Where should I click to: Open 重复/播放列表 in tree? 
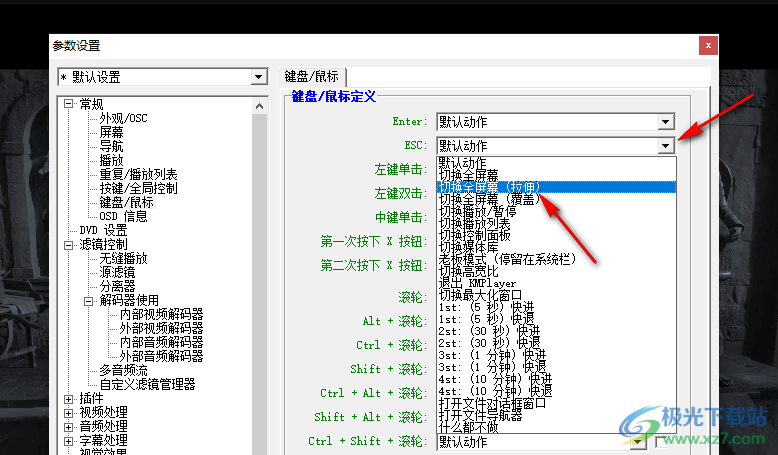tap(138, 174)
